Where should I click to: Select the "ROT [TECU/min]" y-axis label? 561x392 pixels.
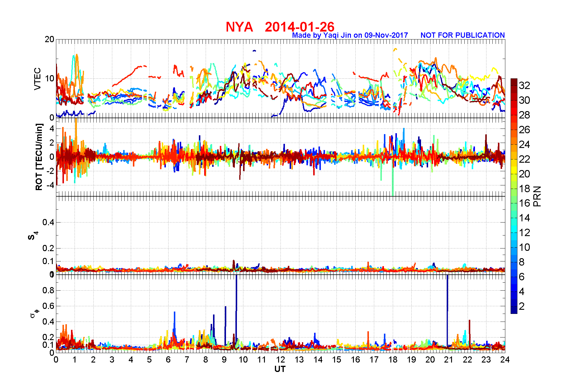click(x=39, y=157)
